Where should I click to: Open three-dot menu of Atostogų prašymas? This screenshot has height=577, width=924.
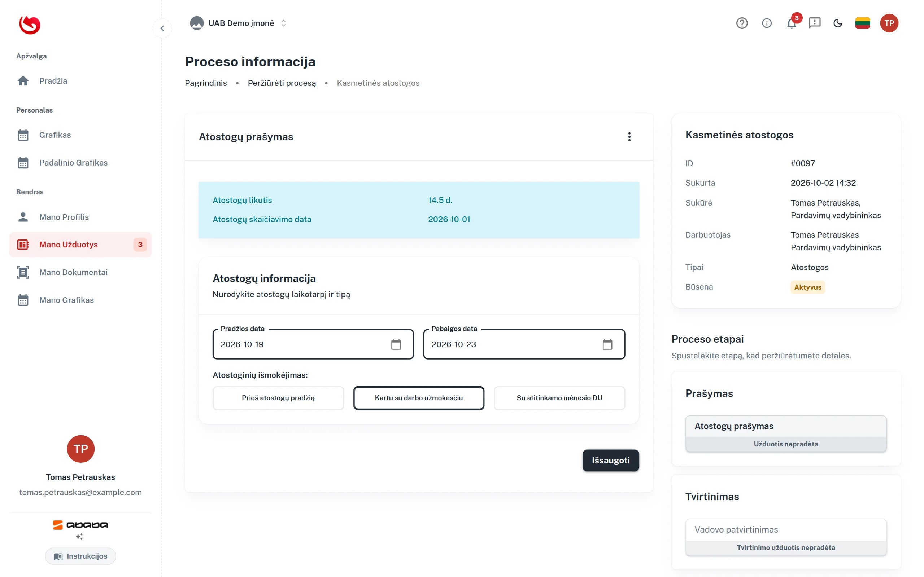pos(629,137)
